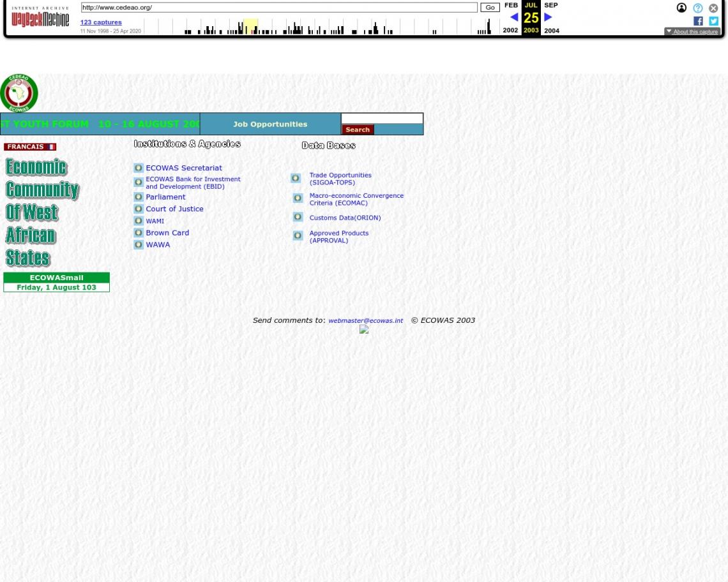Open ECOWASmail green button
This screenshot has height=582, width=728.
click(57, 278)
